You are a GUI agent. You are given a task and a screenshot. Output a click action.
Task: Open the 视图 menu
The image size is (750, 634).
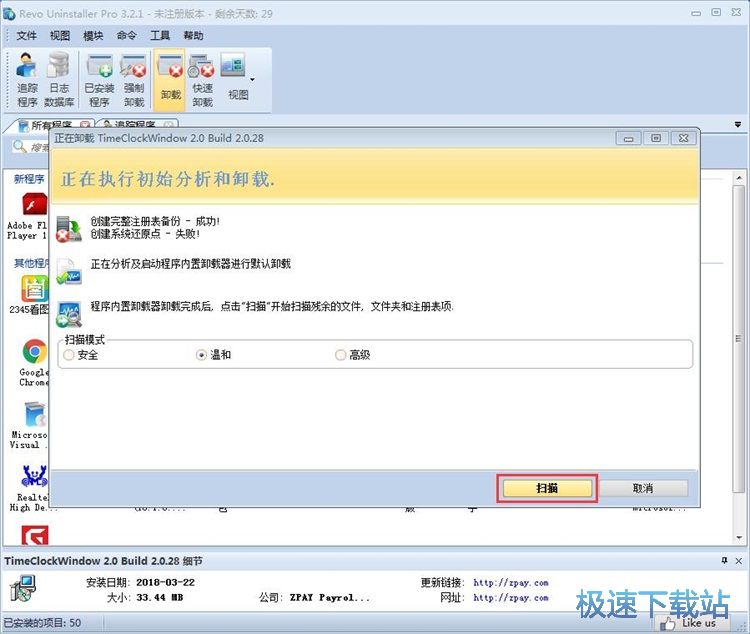(x=60, y=35)
